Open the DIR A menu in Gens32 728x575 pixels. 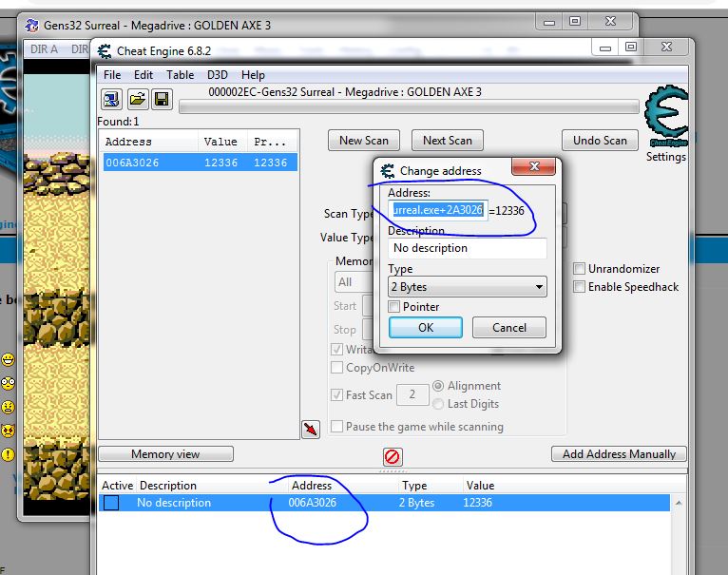click(x=44, y=49)
